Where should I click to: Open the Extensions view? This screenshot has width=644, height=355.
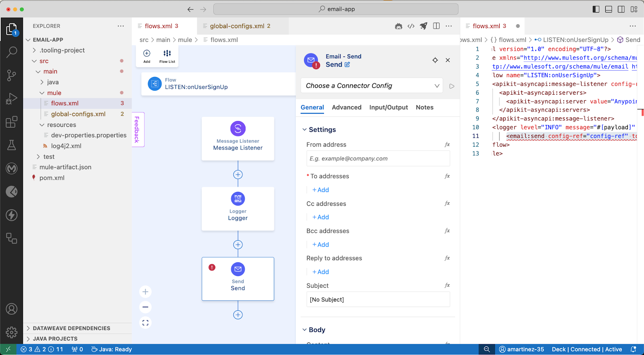click(12, 122)
